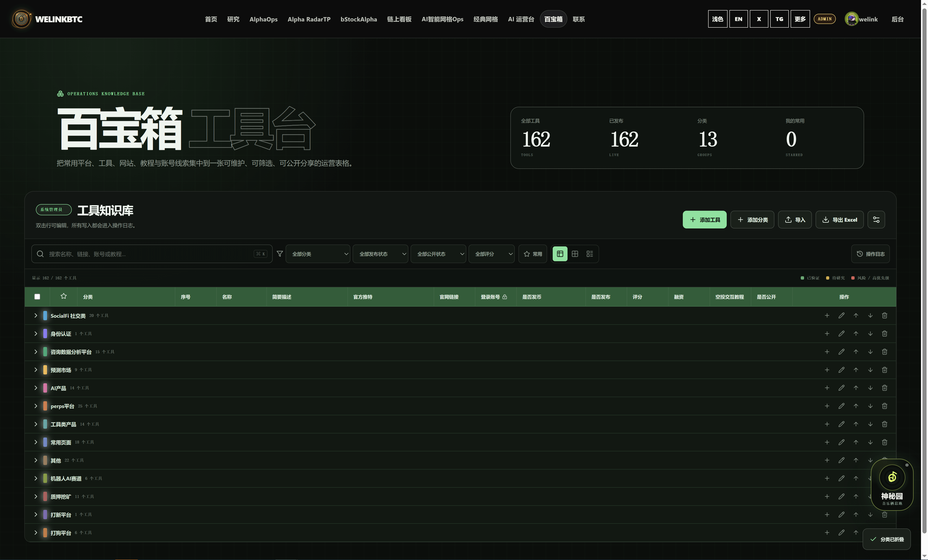
Task: Expand the AI产品 category
Action: (x=36, y=388)
